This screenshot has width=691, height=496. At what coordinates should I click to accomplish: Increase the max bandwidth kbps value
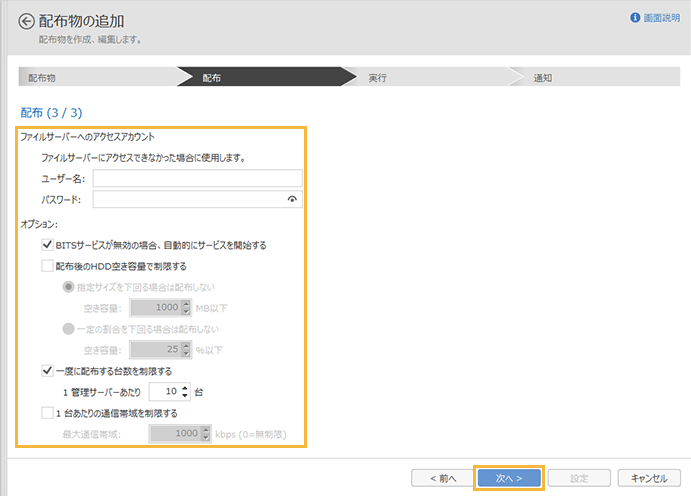[206, 430]
